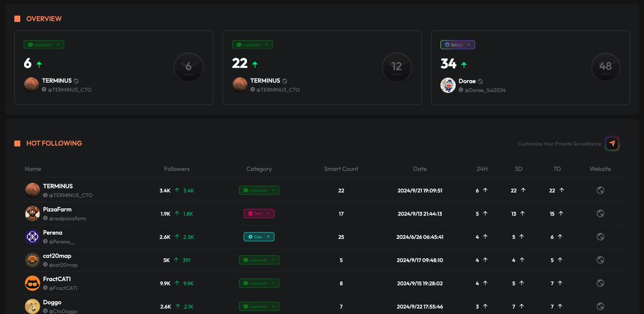This screenshot has width=644, height=314.
Task: Click the Category column header
Action: [259, 169]
